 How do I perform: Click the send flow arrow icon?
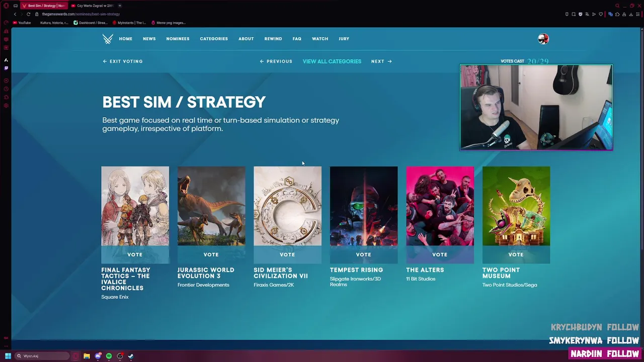[x=594, y=14]
